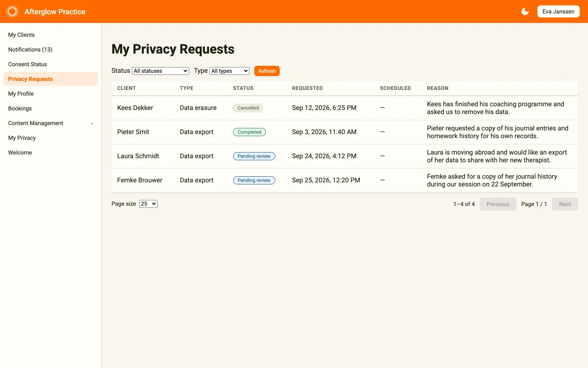The height and width of the screenshot is (368, 588).
Task: Open My Profile page
Action: (51, 94)
